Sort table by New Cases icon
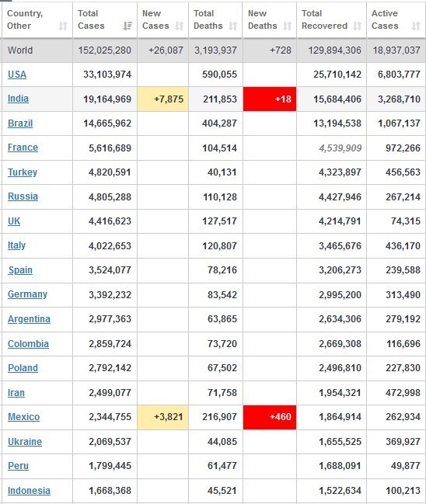The image size is (426, 504). coord(180,26)
